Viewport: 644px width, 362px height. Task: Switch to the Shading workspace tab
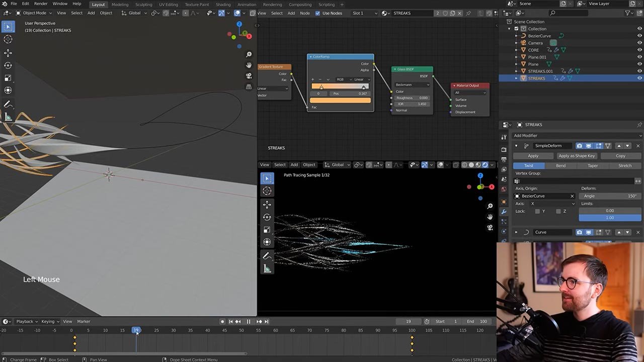pyautogui.click(x=223, y=5)
